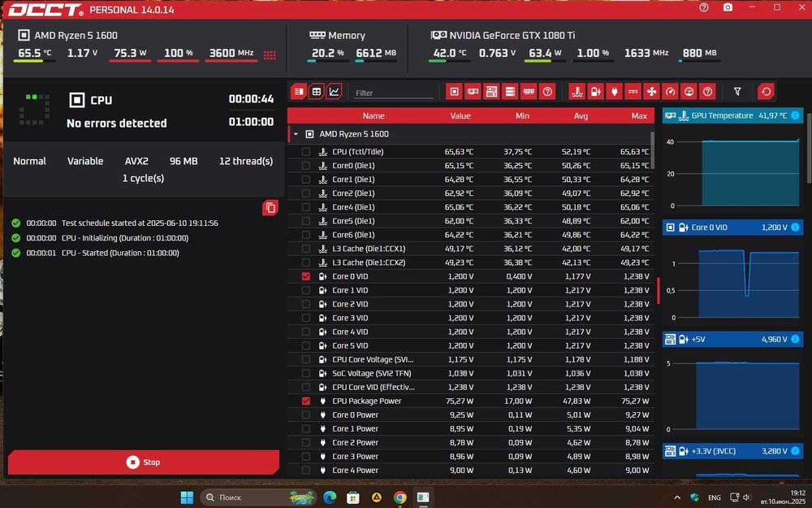Check the Core 3 Power checkbox
The width and height of the screenshot is (812, 508).
click(306, 456)
